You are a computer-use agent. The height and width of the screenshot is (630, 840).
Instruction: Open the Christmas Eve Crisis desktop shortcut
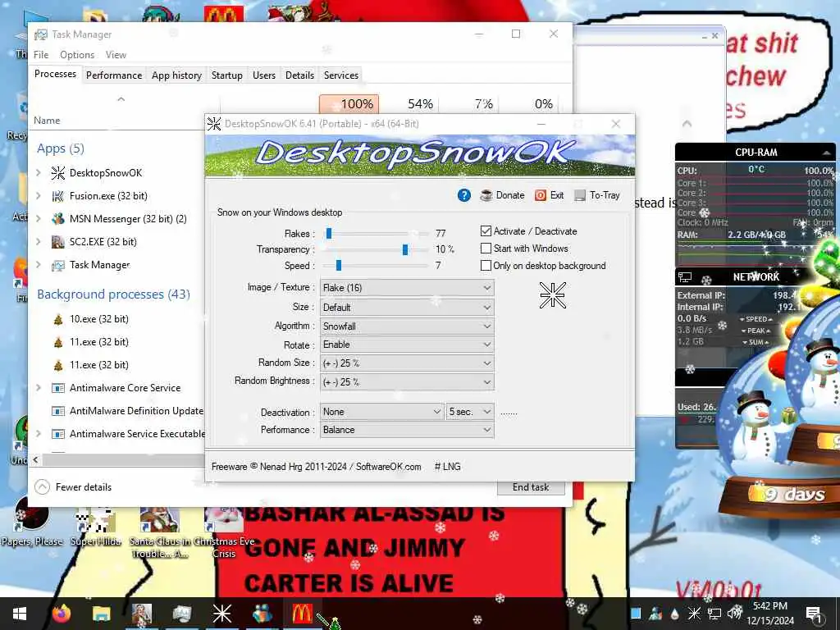click(x=224, y=532)
